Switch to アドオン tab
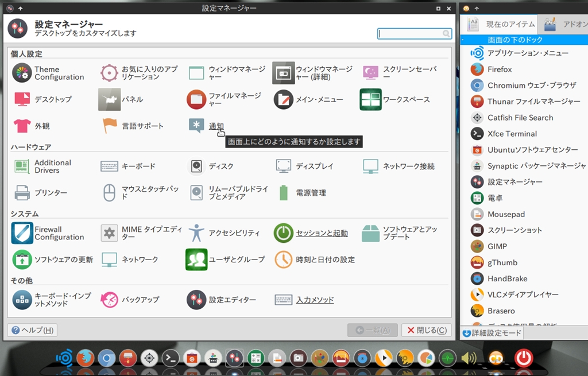 point(563,24)
